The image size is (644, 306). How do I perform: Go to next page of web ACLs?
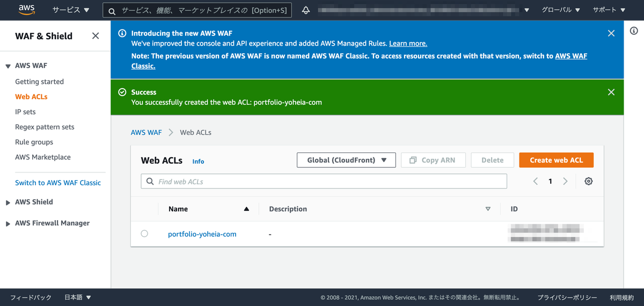click(x=565, y=181)
